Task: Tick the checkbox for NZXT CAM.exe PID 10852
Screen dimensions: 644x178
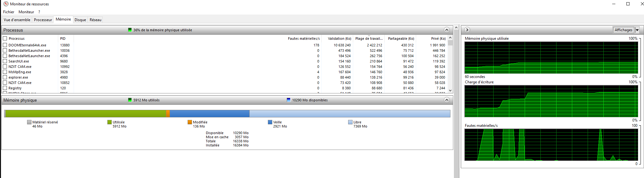Action: click(5, 83)
